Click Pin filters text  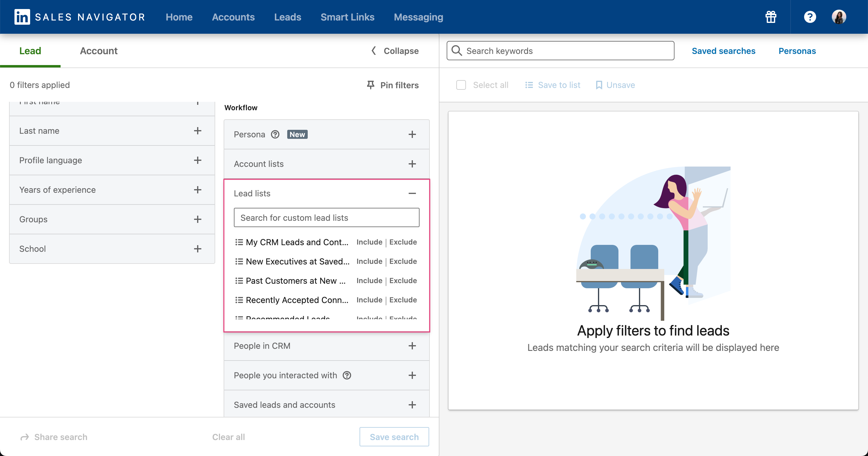[399, 85]
